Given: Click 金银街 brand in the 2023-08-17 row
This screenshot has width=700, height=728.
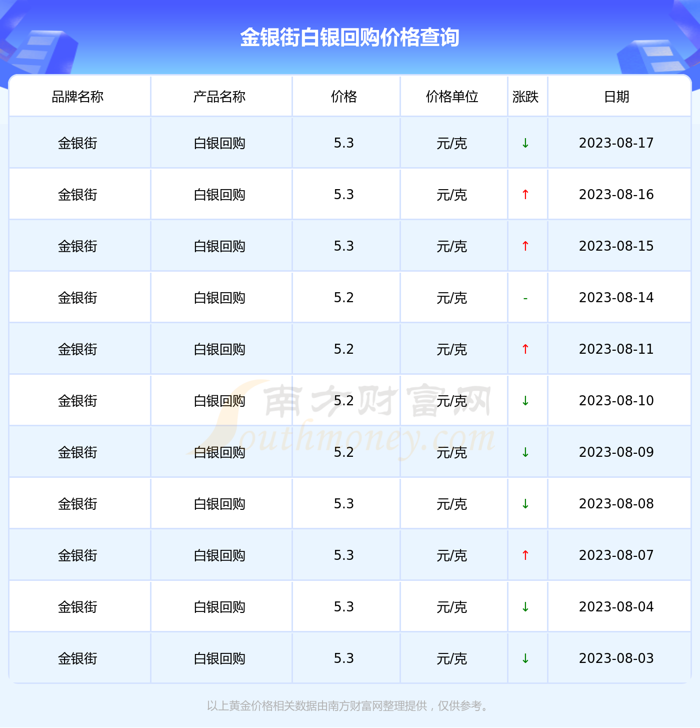Looking at the screenshot, I should (x=77, y=144).
